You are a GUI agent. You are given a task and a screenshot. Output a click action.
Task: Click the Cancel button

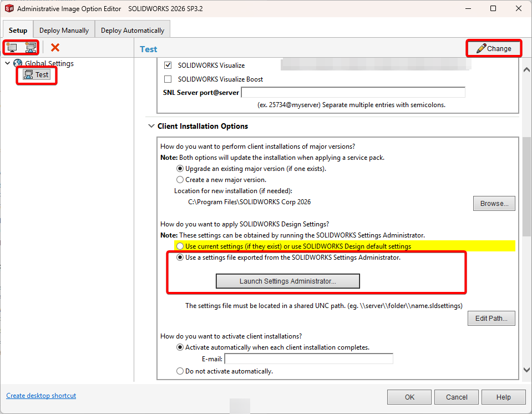coord(457,397)
